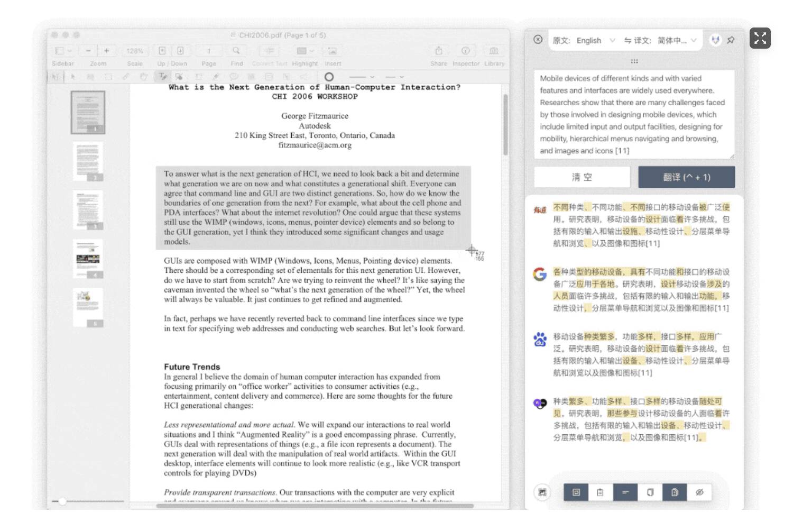The width and height of the screenshot is (812, 531).
Task: Click the Insert image toolbar icon
Action: click(x=333, y=51)
